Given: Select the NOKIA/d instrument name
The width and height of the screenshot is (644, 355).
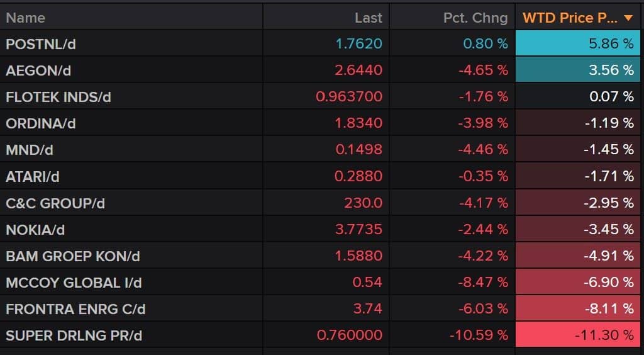Looking at the screenshot, I should click(x=35, y=230).
